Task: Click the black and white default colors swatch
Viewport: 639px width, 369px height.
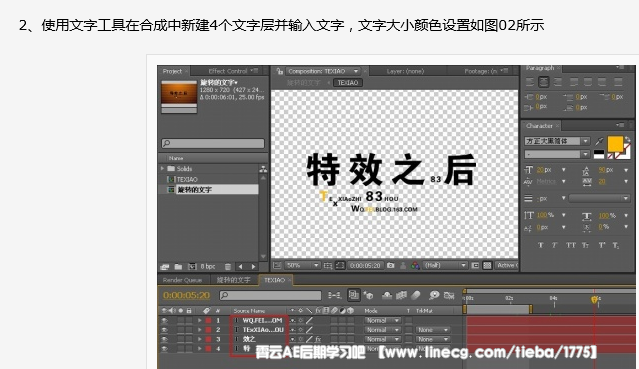Action: 599,155
